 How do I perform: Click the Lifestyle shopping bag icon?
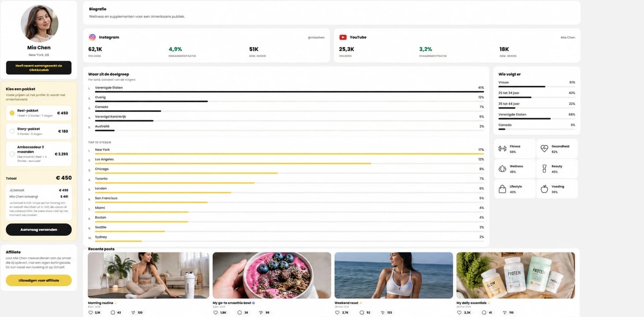[502, 189]
